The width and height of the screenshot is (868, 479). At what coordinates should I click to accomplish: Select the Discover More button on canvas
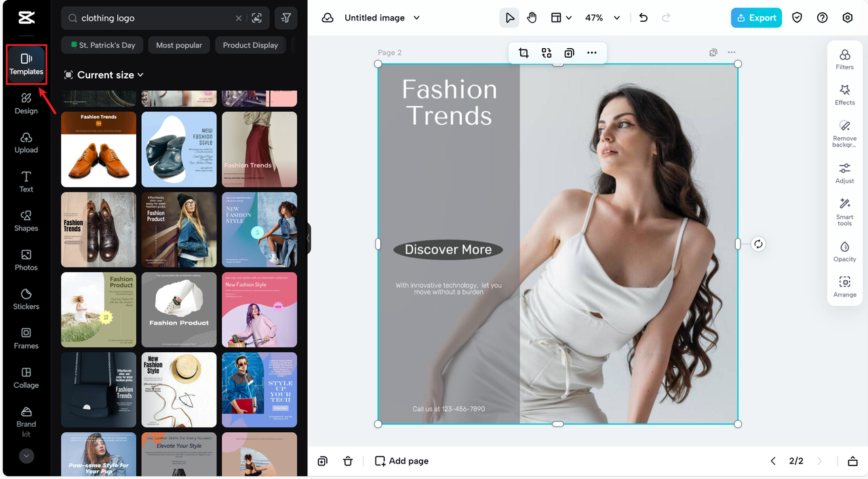click(448, 250)
